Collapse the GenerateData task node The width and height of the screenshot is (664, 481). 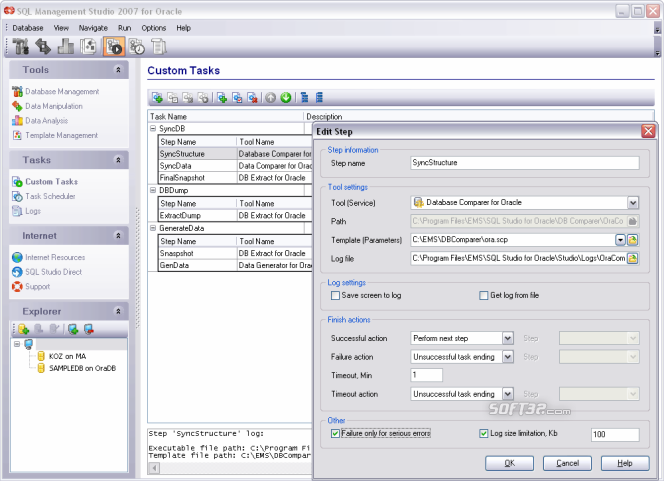click(x=153, y=228)
